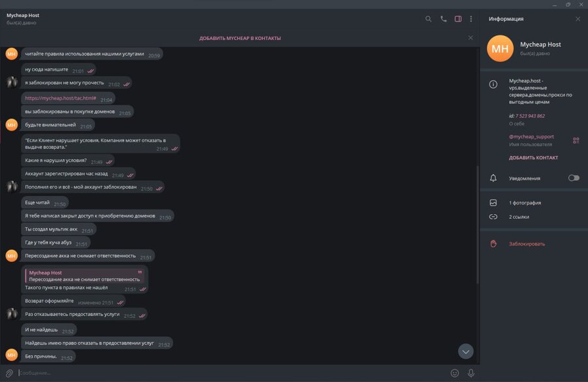Open shared 2 ссылки list
The image size is (588, 382).
[x=519, y=217]
